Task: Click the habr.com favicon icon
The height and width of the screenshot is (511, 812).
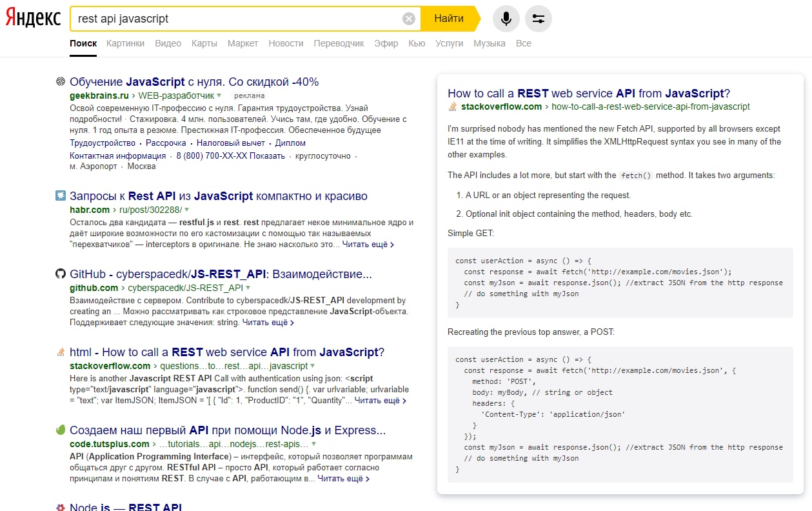Action: tap(61, 195)
